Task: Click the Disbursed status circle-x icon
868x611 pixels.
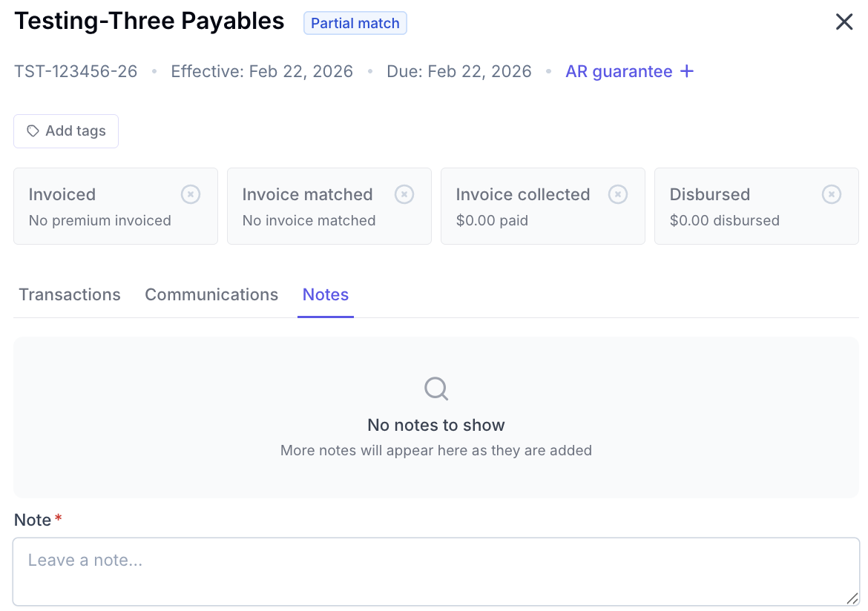Action: tap(832, 194)
